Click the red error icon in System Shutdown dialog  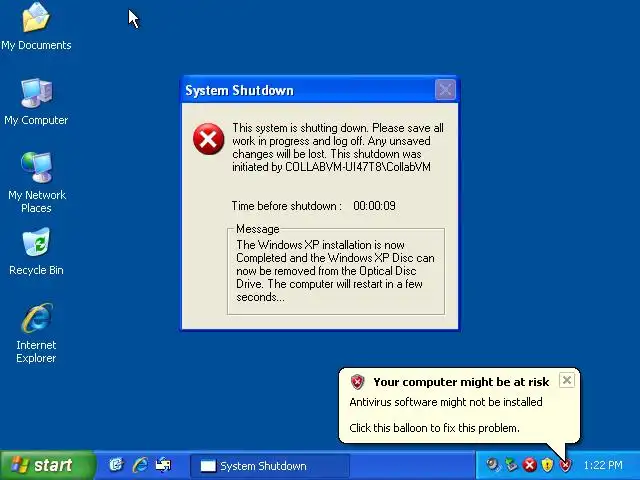[x=209, y=139]
